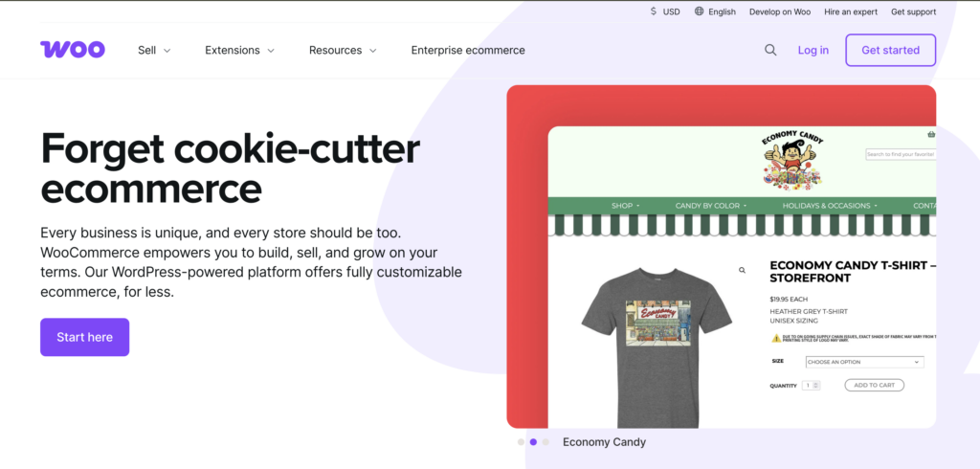Open Get support link
This screenshot has width=980, height=469.
[914, 11]
